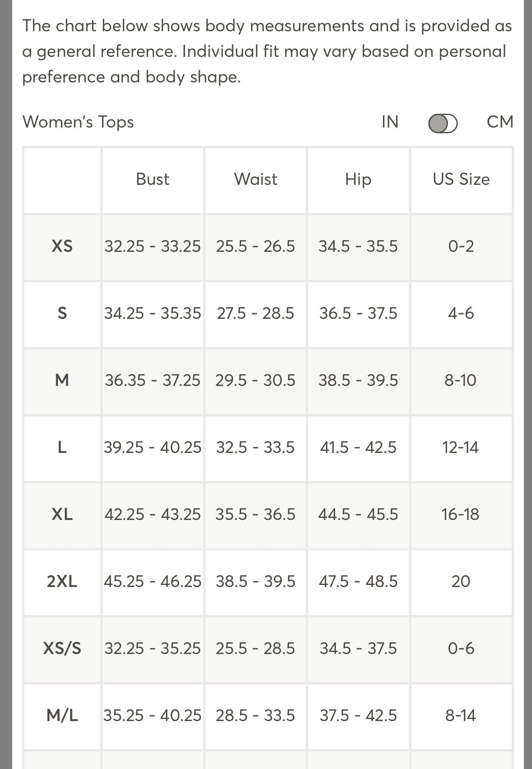Select the XL row label
The image size is (532, 769).
tap(62, 514)
